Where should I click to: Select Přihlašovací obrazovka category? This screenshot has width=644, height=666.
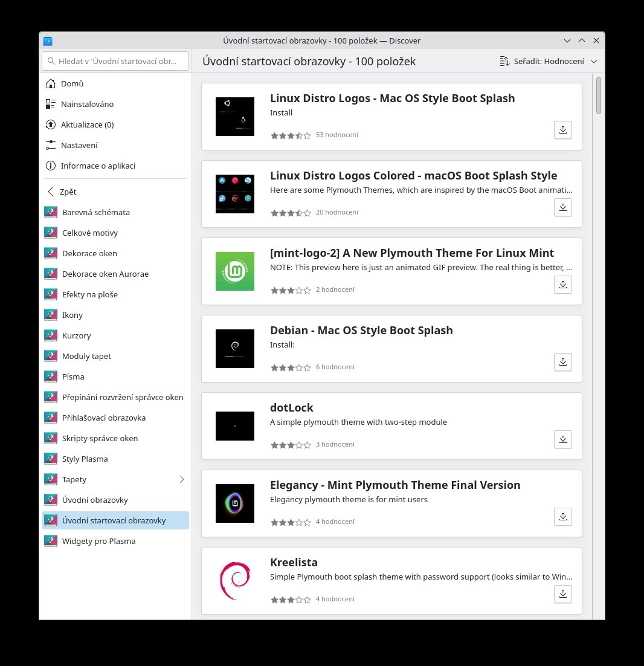coord(115,418)
